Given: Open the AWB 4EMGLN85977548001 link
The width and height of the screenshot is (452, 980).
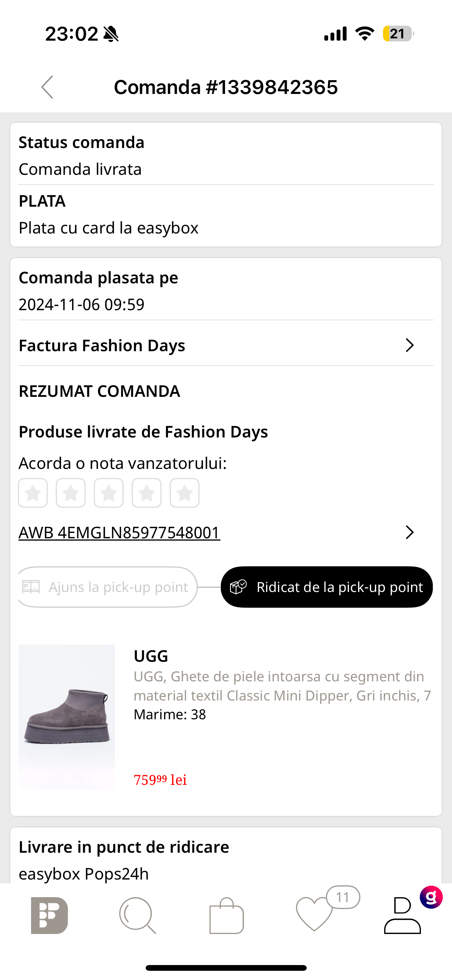Looking at the screenshot, I should (x=119, y=533).
